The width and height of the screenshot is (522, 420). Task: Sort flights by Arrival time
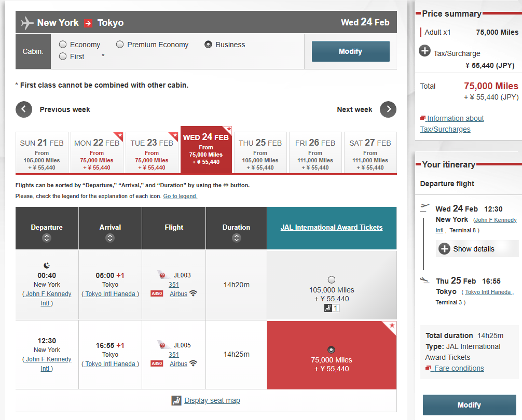coord(110,238)
